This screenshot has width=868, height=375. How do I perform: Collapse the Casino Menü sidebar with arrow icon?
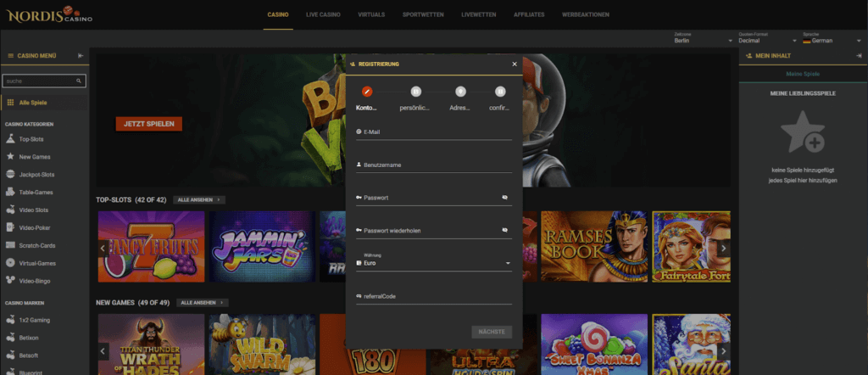click(81, 55)
